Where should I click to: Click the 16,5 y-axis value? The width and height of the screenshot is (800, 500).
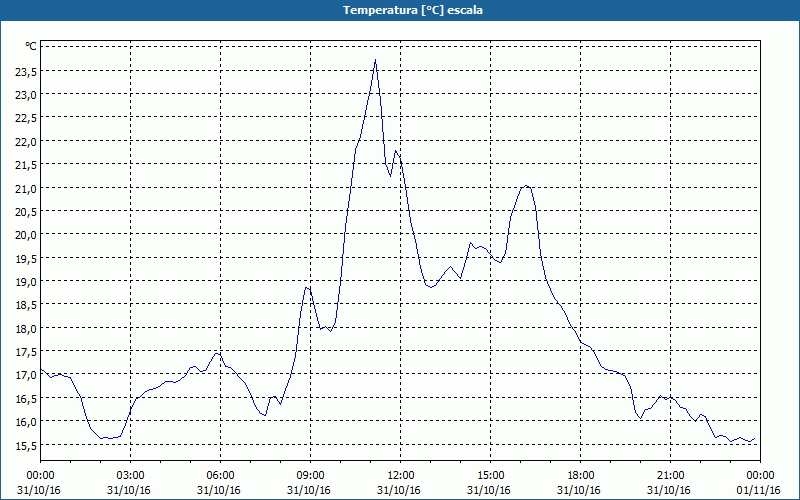pos(26,399)
